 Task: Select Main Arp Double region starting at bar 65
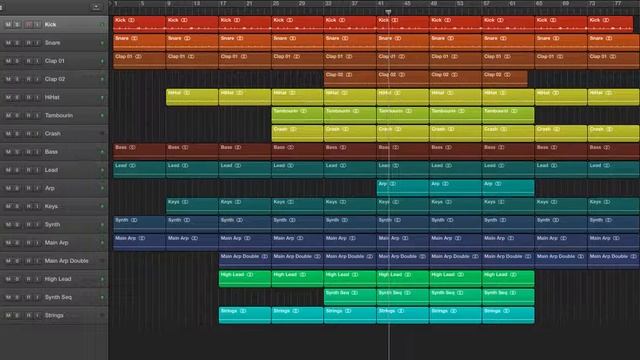pos(561,260)
